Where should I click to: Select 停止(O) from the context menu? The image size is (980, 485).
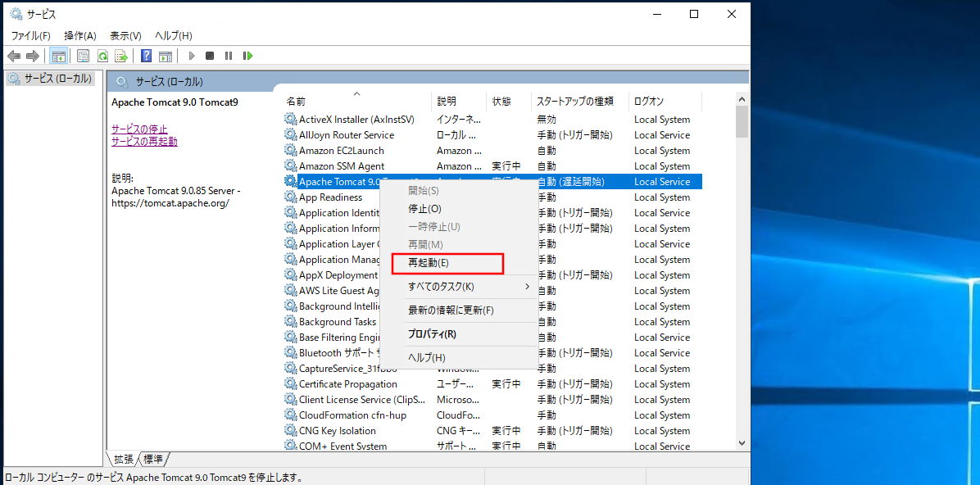coord(424,209)
